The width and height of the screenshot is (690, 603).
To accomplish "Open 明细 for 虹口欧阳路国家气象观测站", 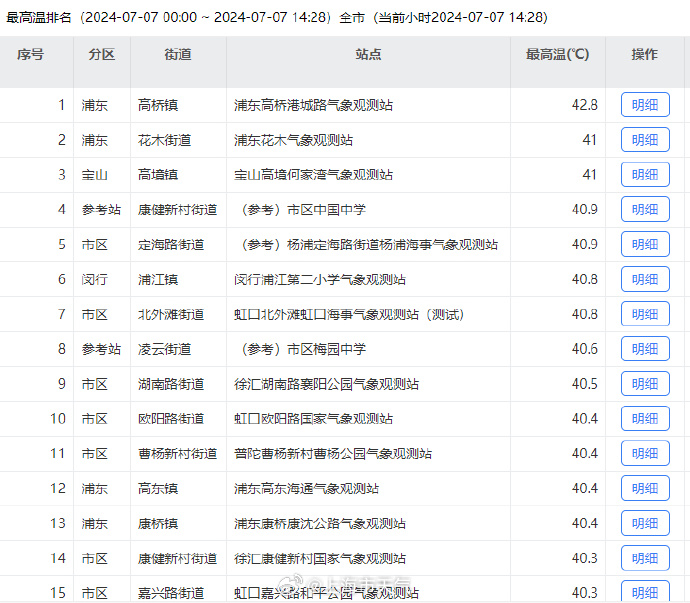I will coord(645,419).
